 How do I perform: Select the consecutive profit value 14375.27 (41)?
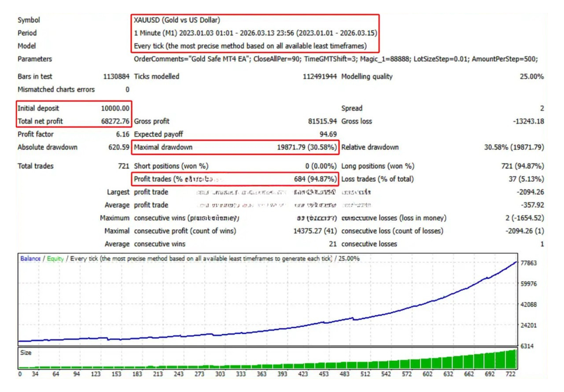point(314,231)
